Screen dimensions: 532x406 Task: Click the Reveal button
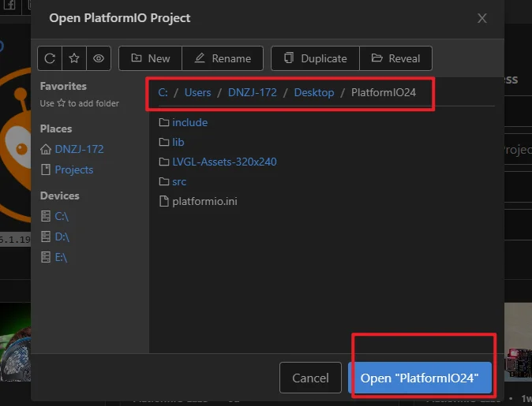tap(396, 58)
